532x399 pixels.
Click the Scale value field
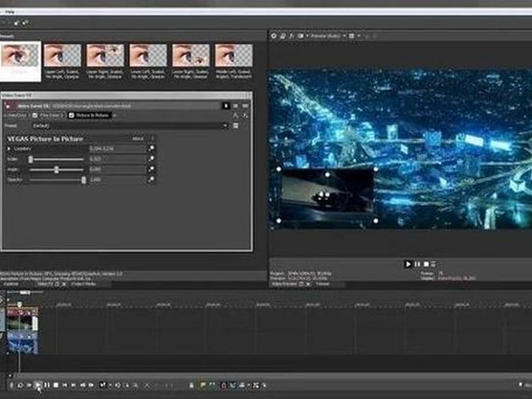[x=117, y=159]
